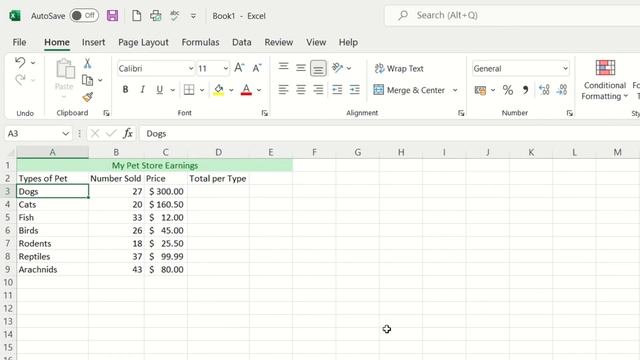This screenshot has width=640, height=360.
Task: Click the Paste clipboard icon
Action: 65,69
